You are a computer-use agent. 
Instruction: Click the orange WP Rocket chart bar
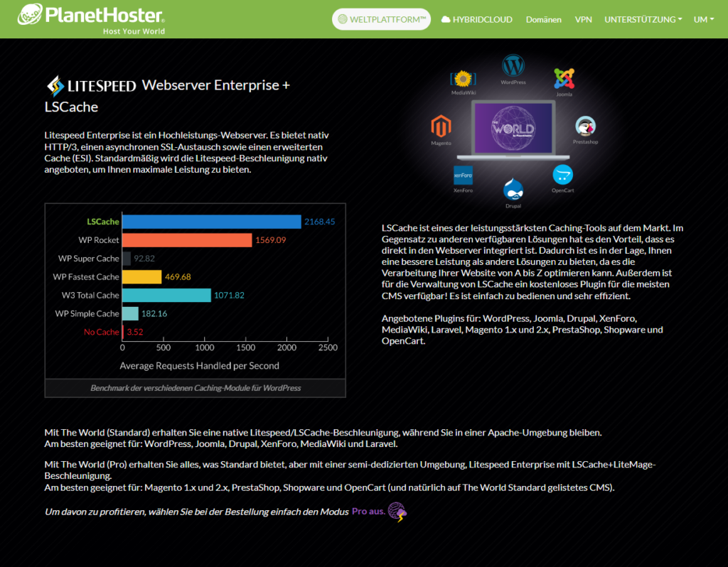(187, 240)
